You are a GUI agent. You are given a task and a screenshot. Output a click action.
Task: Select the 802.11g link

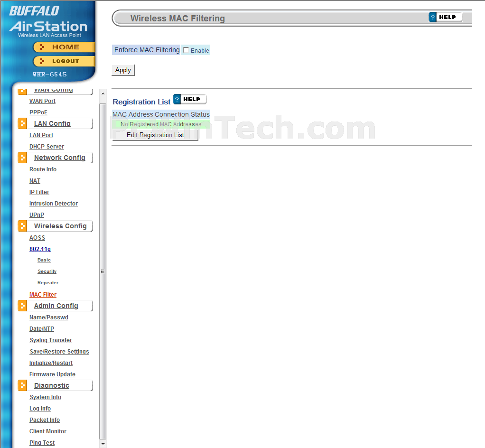[40, 249]
